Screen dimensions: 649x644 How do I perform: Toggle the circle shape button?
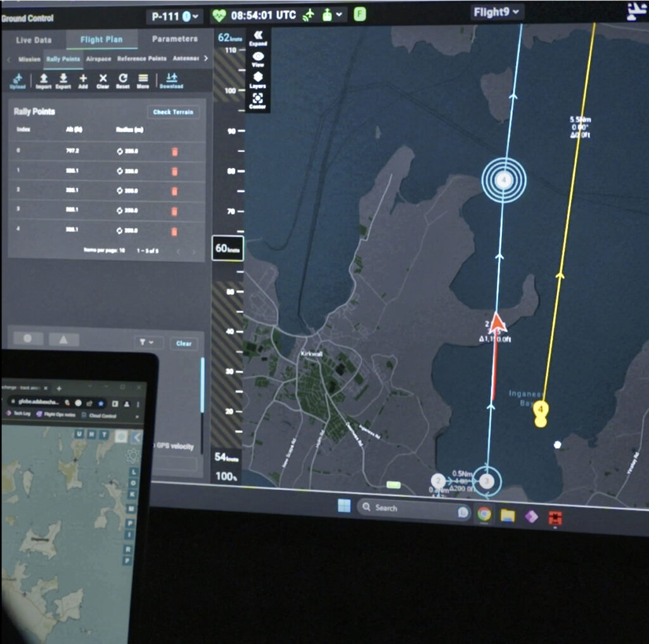click(28, 339)
